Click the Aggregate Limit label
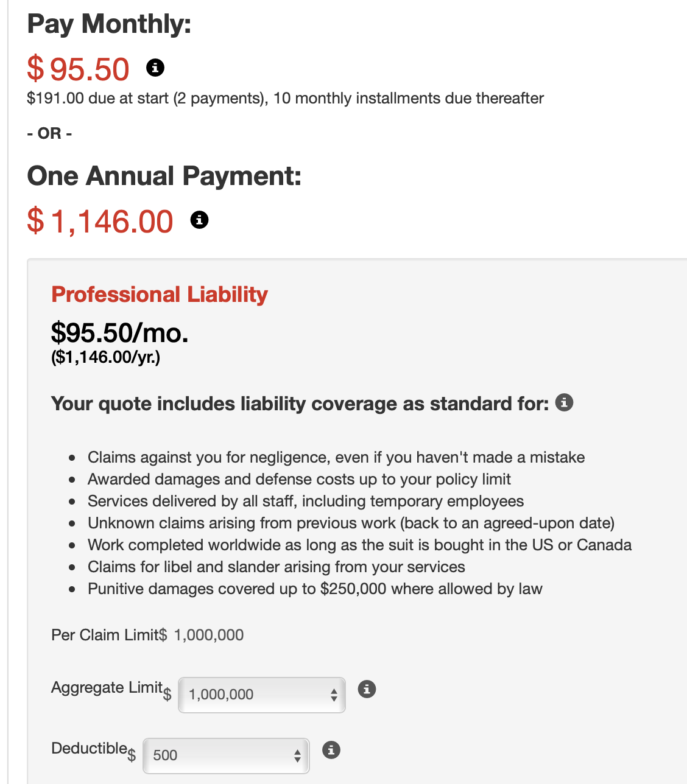 (107, 687)
